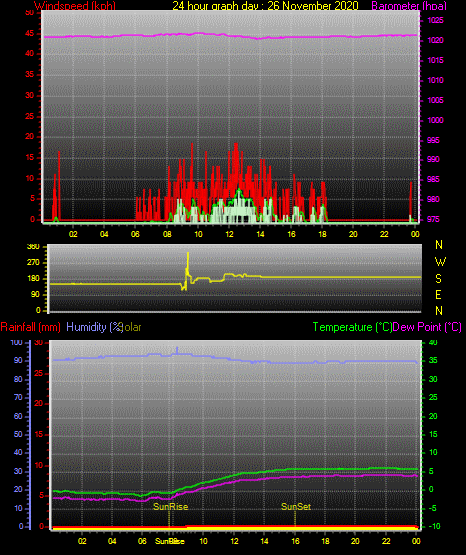The image size is (466, 555).
Task: Click the 20 windspeed axis value
Action: tap(30, 137)
